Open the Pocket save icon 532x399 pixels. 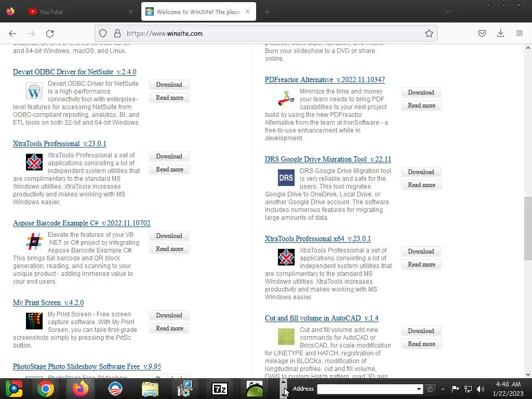coord(482,33)
